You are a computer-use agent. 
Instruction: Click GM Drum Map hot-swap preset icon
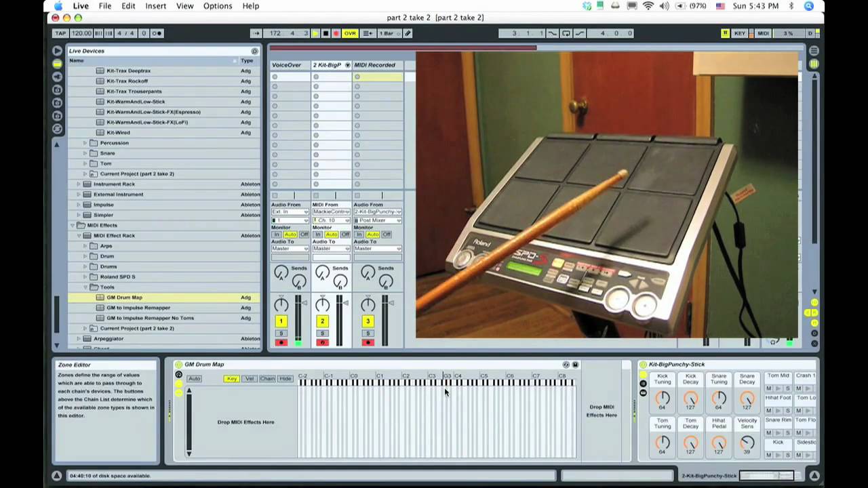tap(566, 365)
